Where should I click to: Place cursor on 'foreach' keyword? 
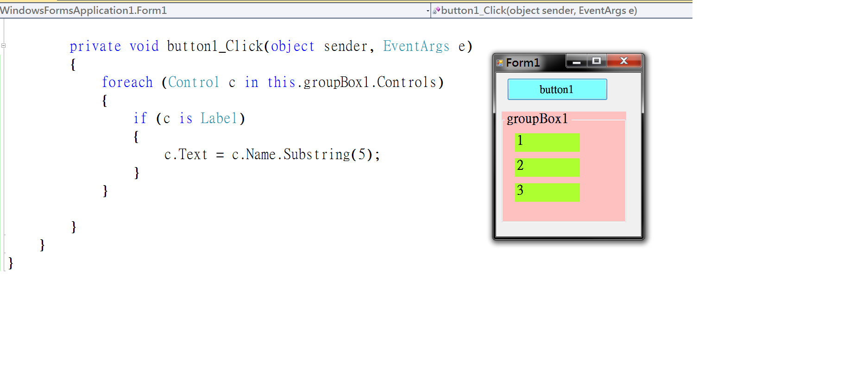pos(127,82)
